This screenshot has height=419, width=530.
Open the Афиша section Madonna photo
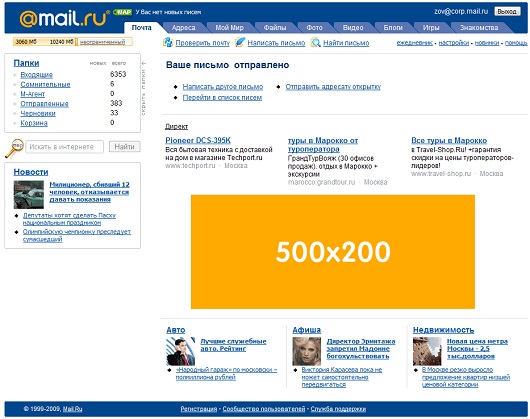pos(307,351)
